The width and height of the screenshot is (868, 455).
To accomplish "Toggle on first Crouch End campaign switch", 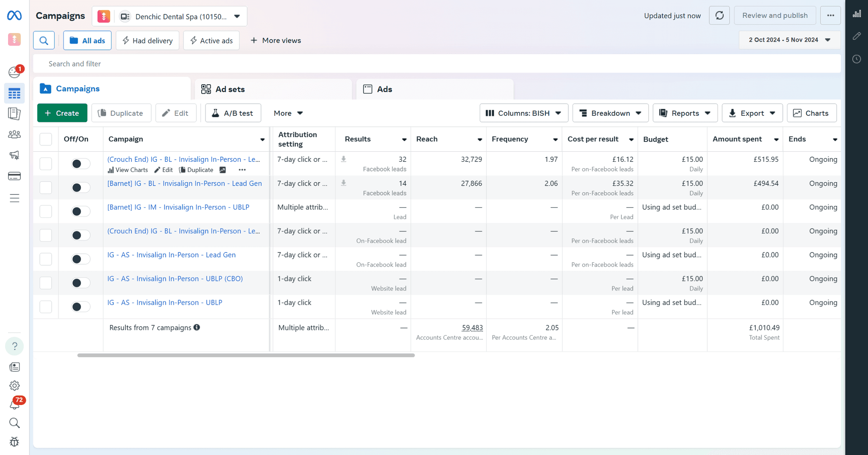I will coord(81,164).
